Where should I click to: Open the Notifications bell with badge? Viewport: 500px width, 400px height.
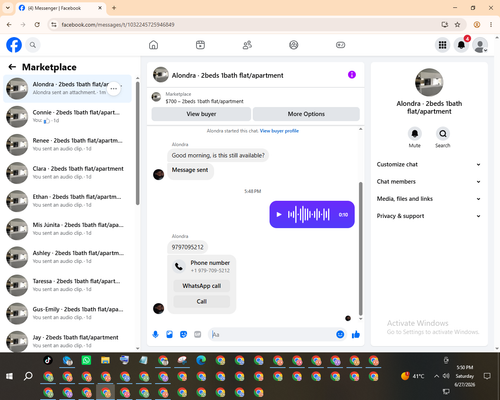[x=461, y=45]
